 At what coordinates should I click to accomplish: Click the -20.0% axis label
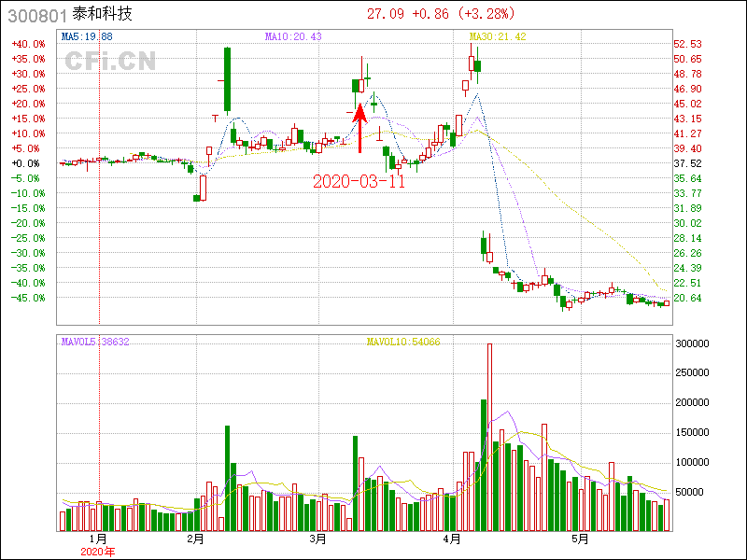(x=29, y=223)
